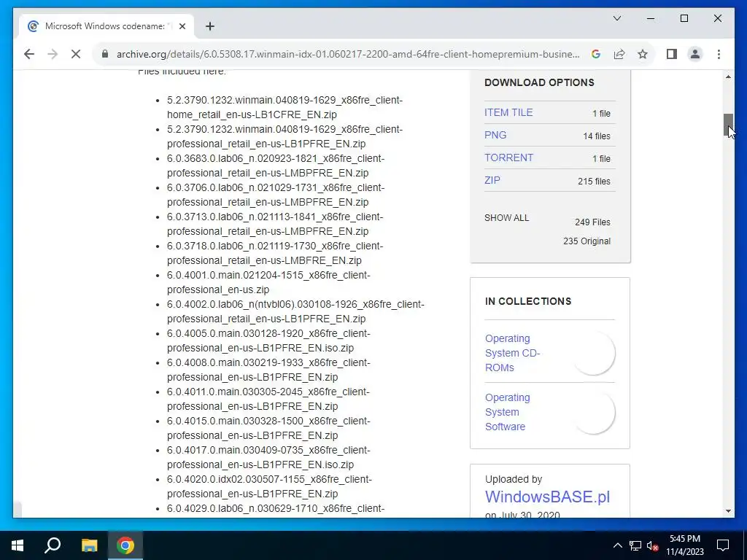Click the scrollbar up arrow
The height and width of the screenshot is (560, 747).
[728, 76]
